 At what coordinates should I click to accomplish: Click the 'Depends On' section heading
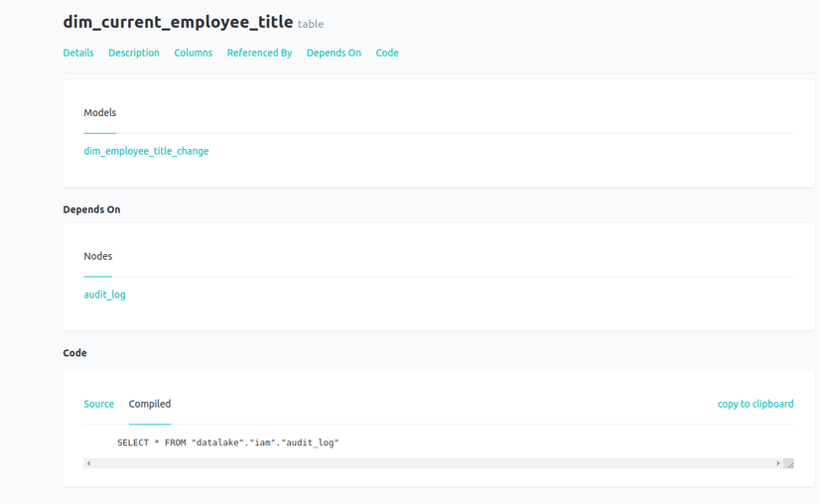tap(91, 209)
